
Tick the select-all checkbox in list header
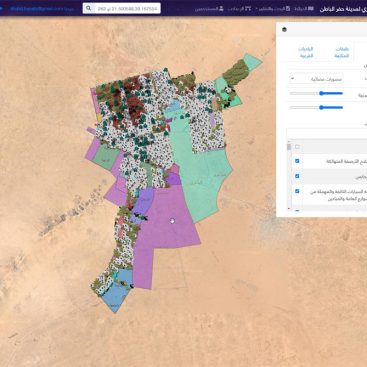pyautogui.click(x=297, y=147)
